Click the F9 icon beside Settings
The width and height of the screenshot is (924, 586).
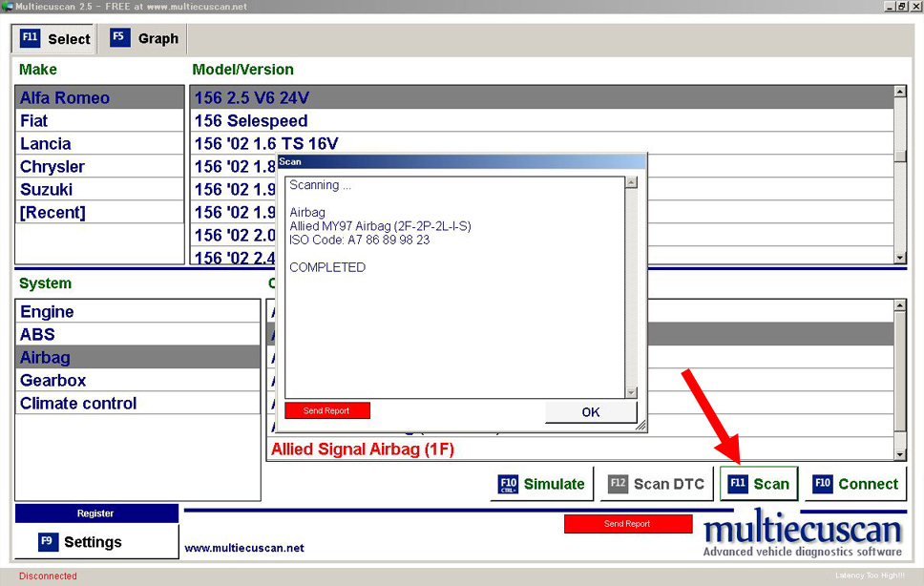pyautogui.click(x=48, y=542)
